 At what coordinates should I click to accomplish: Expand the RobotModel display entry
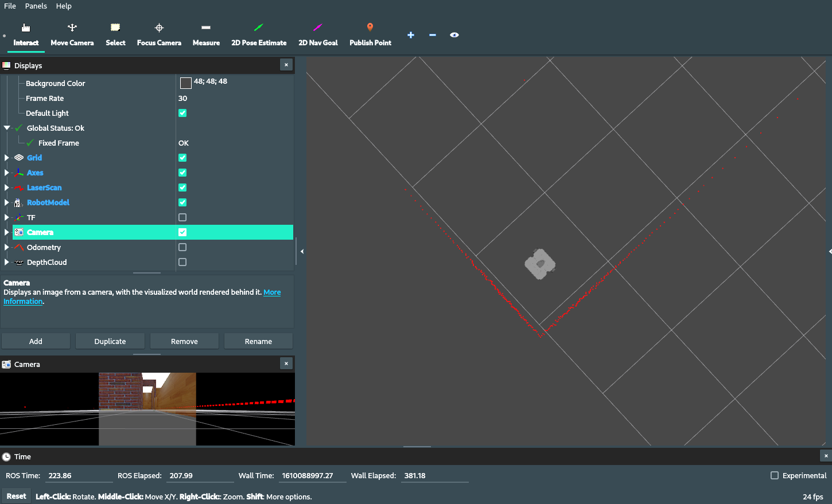pyautogui.click(x=7, y=202)
